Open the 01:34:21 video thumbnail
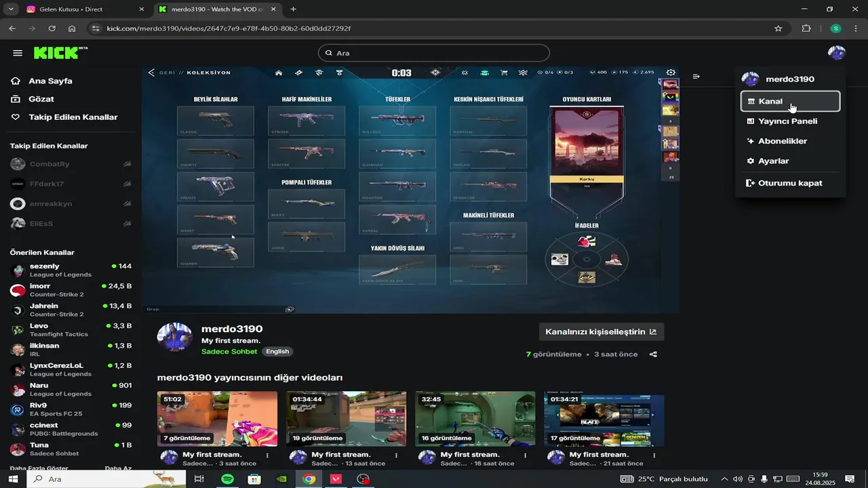The height and width of the screenshot is (488, 868). click(604, 418)
